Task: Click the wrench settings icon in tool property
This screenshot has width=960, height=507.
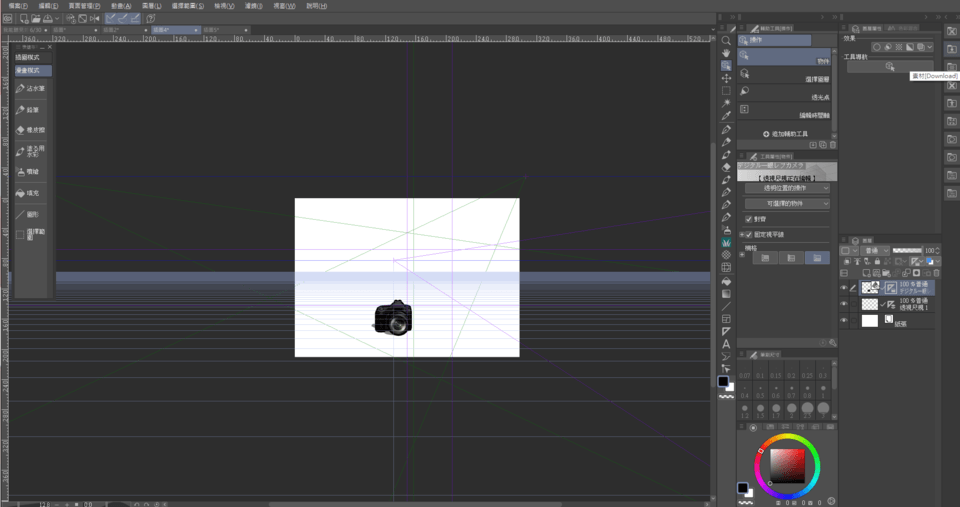Action: pos(833,343)
